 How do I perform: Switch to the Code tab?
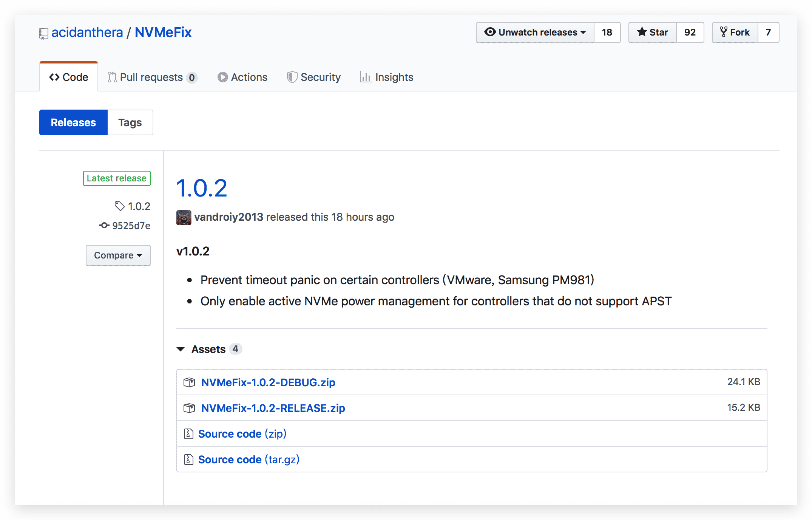coord(69,77)
